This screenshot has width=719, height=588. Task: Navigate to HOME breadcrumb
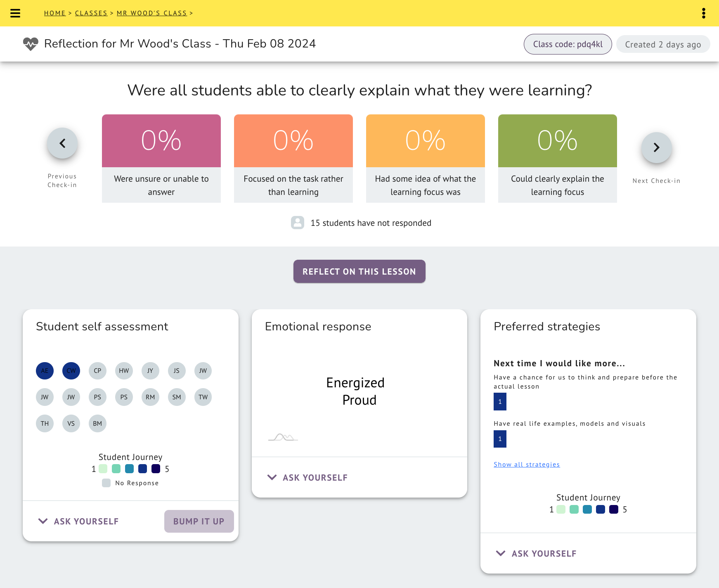[x=55, y=13]
